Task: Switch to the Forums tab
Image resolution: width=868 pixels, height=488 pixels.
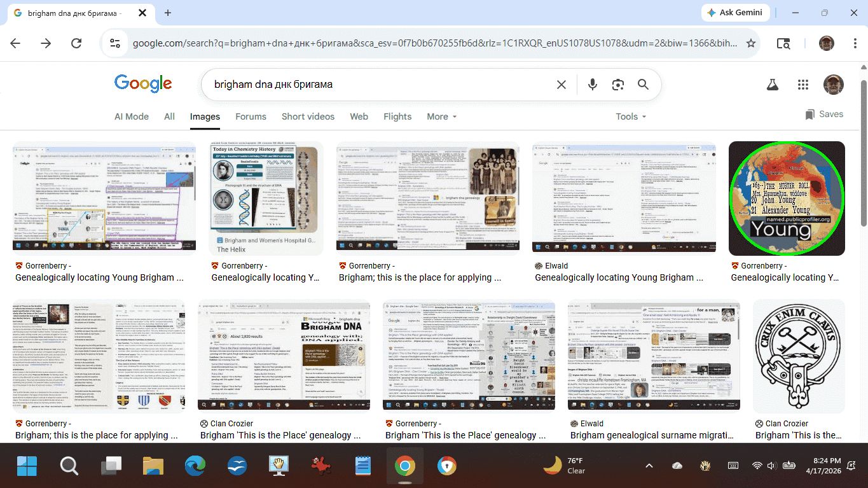Action: tap(251, 116)
